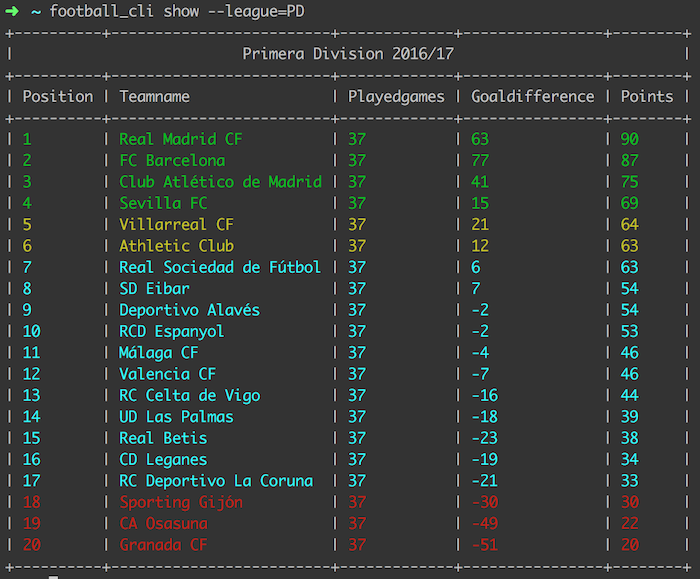Select team name Granada CF
This screenshot has width=700, height=579.
click(x=163, y=545)
